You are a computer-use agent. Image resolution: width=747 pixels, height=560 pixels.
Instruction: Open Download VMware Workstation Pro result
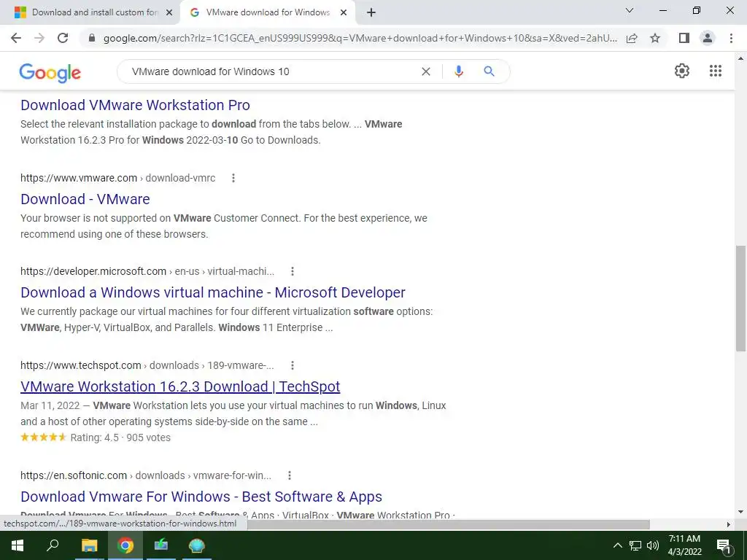tap(135, 105)
